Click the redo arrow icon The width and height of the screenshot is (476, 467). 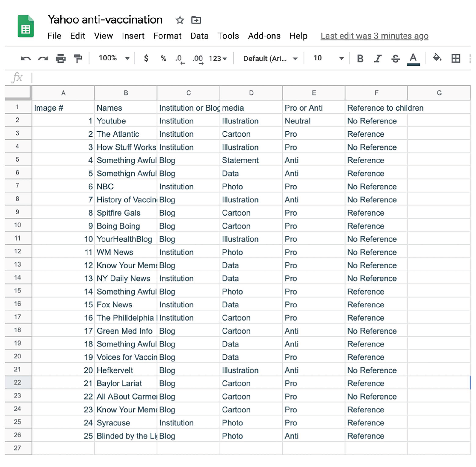pyautogui.click(x=43, y=59)
